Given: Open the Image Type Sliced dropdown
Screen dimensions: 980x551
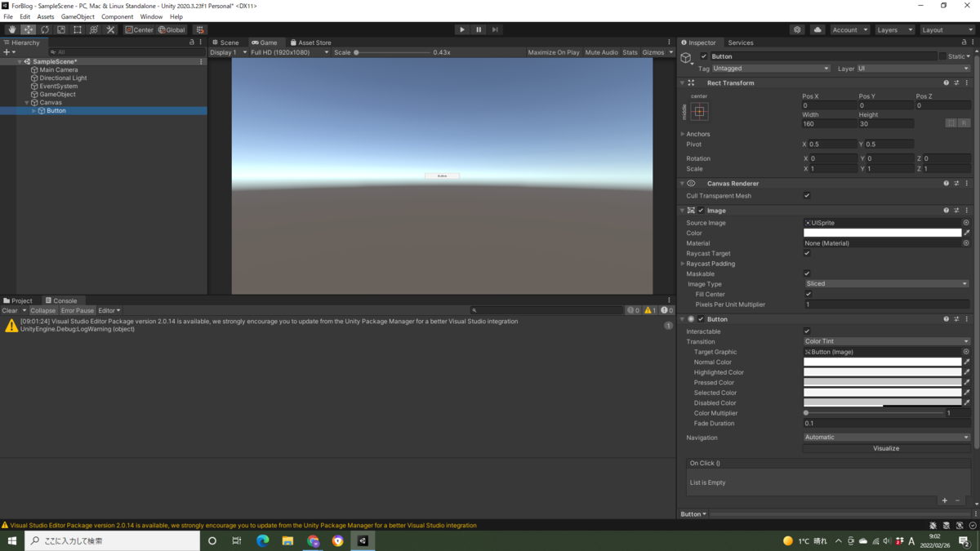Looking at the screenshot, I should (x=887, y=283).
